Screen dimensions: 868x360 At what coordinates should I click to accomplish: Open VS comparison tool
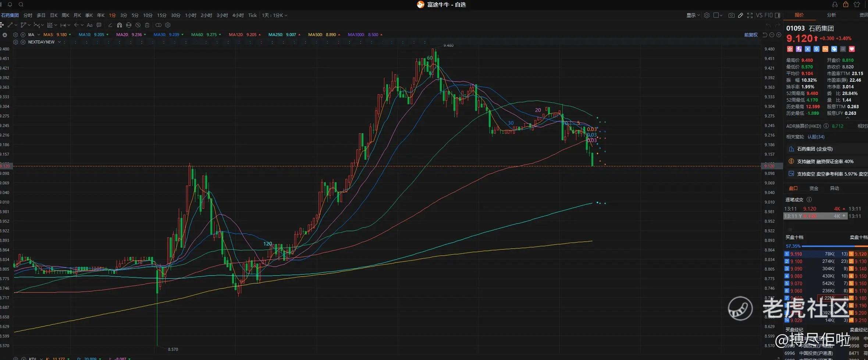[759, 15]
